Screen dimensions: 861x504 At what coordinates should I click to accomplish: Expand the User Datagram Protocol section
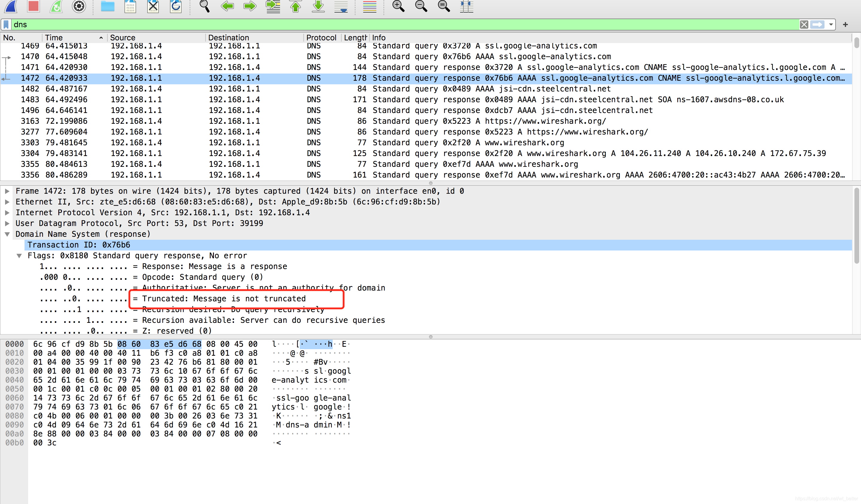coord(7,223)
